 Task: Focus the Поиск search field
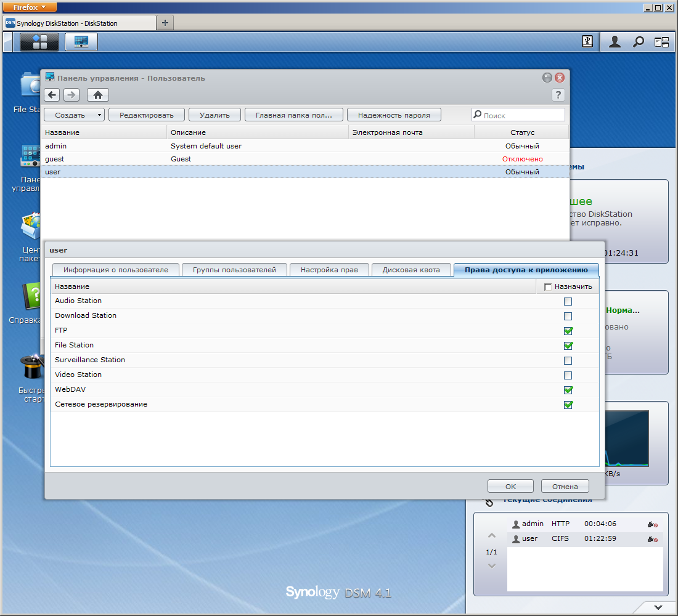[x=518, y=115]
